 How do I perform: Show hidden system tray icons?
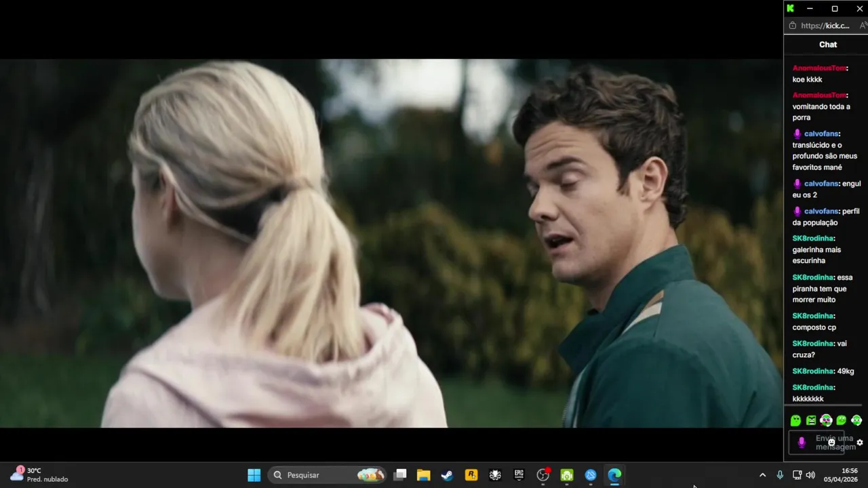point(762,475)
